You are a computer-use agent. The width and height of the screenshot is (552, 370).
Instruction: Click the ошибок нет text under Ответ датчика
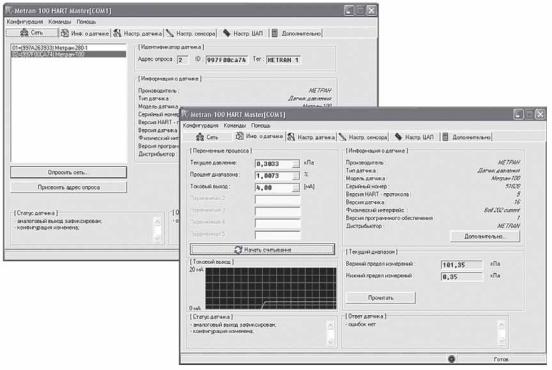coord(362,324)
